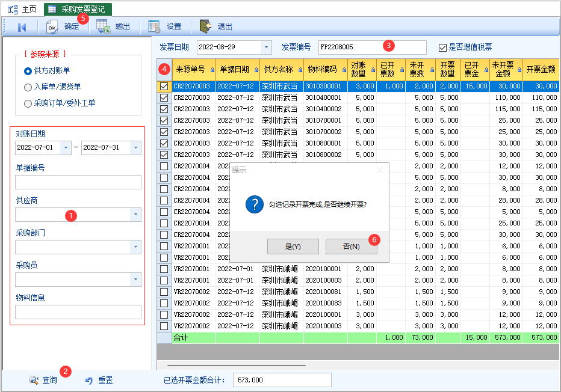Click the 退出 exit door icon
Viewport: 561px width, 392px height.
click(x=205, y=26)
